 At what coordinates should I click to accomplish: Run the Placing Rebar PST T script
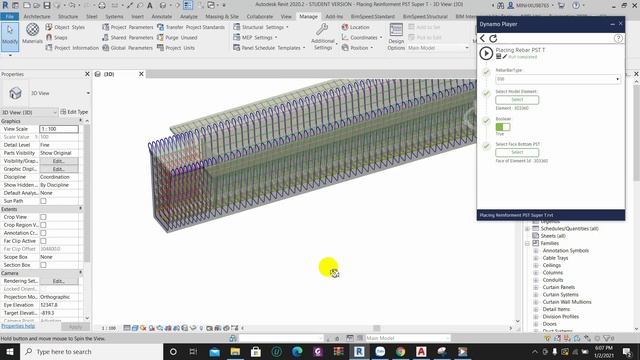click(x=486, y=53)
